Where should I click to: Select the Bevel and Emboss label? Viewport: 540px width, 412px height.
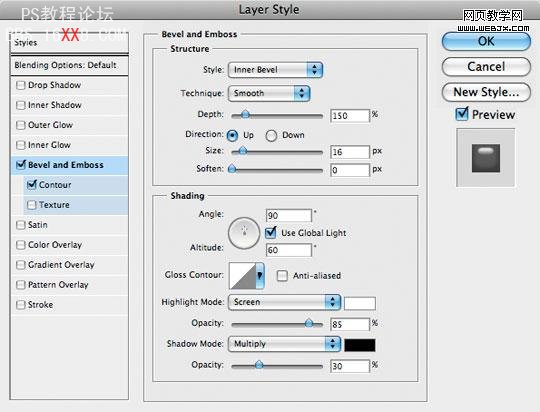pos(66,165)
